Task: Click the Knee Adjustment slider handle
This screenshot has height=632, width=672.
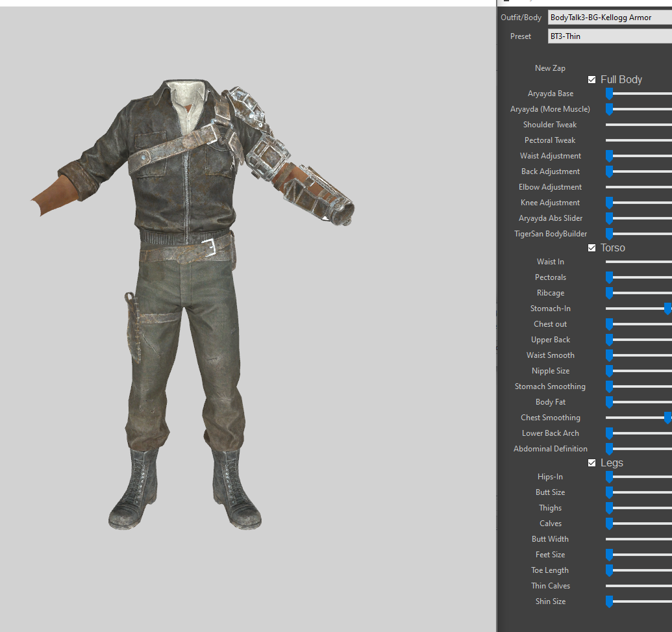Action: (609, 203)
